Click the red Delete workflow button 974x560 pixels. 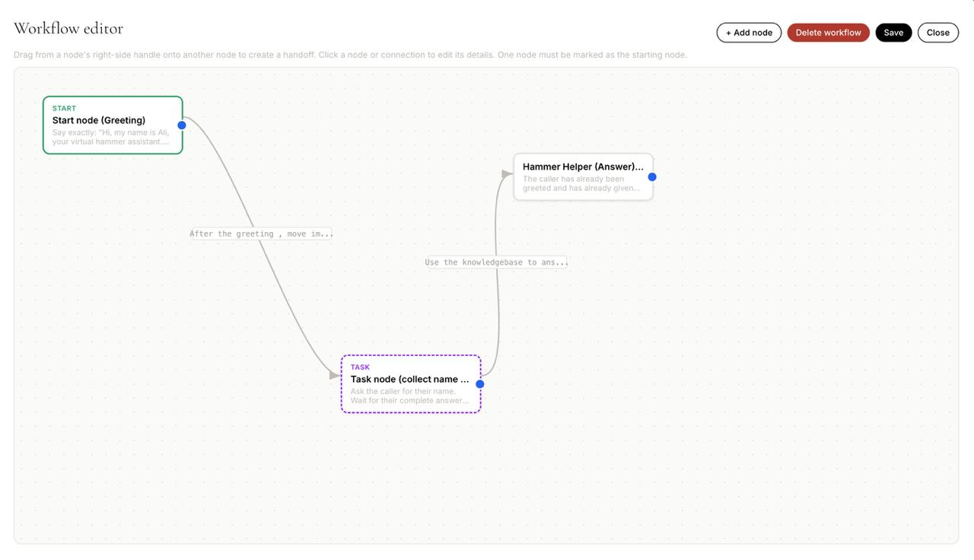[828, 33]
